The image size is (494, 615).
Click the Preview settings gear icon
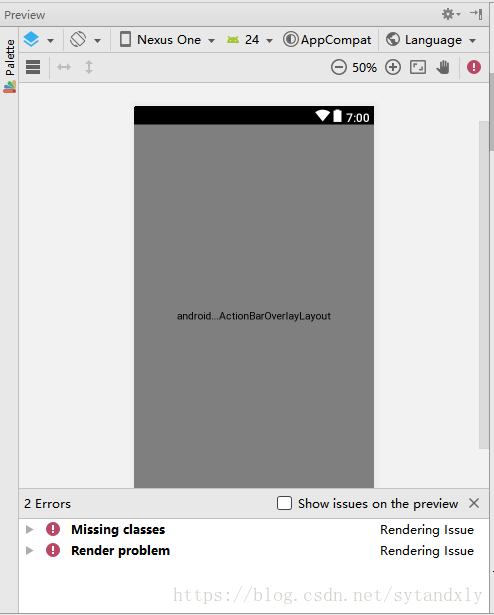pyautogui.click(x=450, y=15)
